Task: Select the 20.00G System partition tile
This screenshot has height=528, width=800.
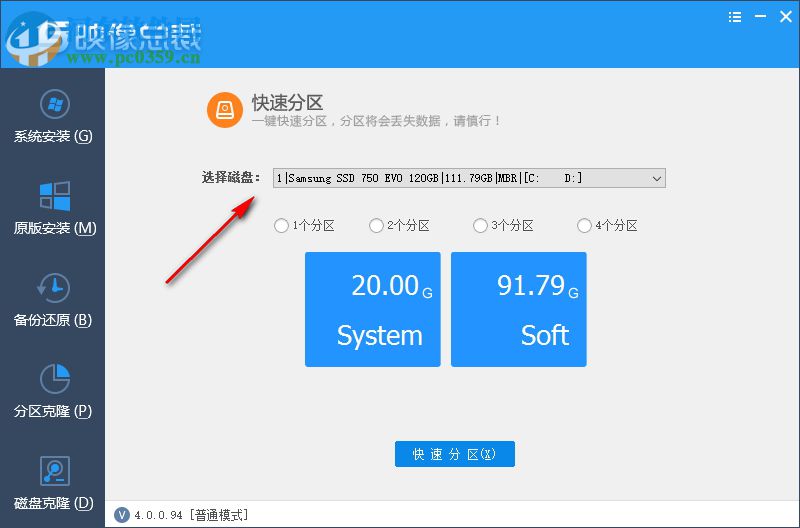Action: pos(372,309)
